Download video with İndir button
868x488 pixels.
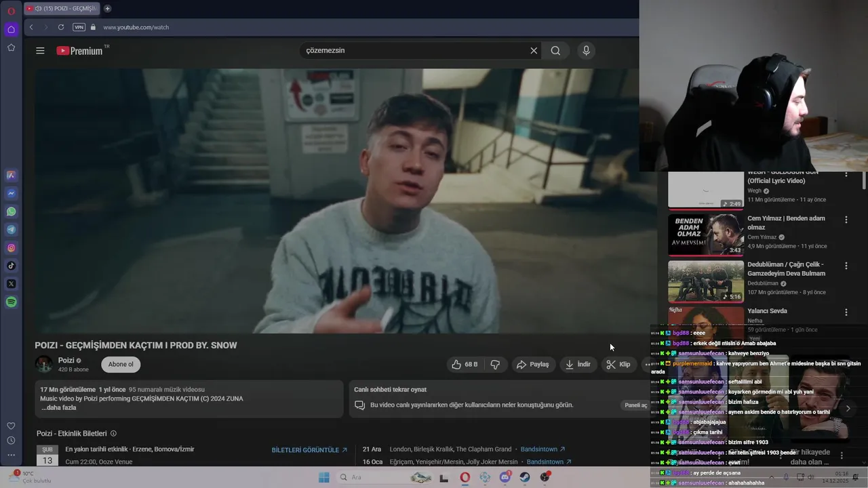[578, 365]
